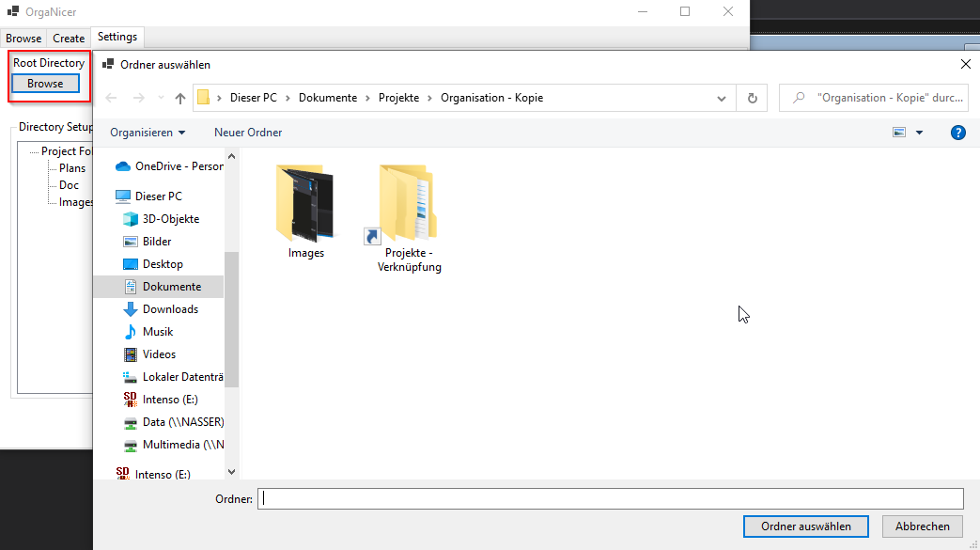This screenshot has height=550, width=980.
Task: Select the Settings tab
Action: [x=117, y=37]
